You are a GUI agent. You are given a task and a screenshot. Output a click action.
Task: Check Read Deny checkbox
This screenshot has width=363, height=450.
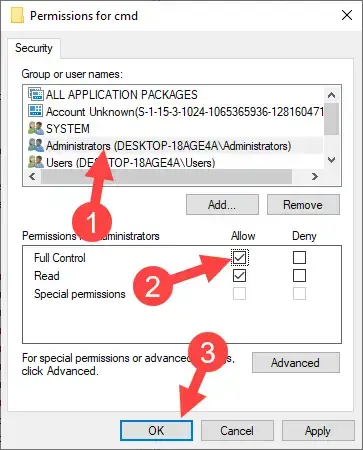pos(299,276)
